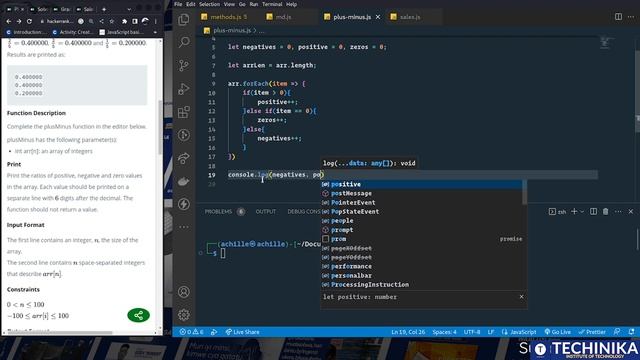This screenshot has width=640, height=360.
Task: Close the terminal panel
Action: click(631, 211)
